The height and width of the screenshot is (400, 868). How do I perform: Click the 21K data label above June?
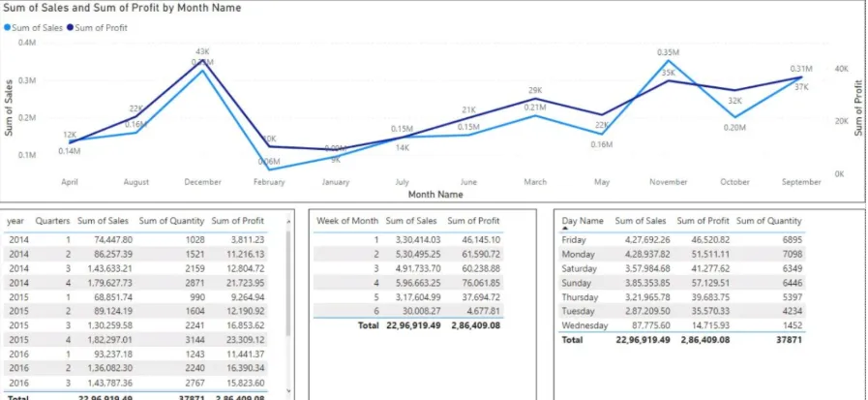coord(469,110)
